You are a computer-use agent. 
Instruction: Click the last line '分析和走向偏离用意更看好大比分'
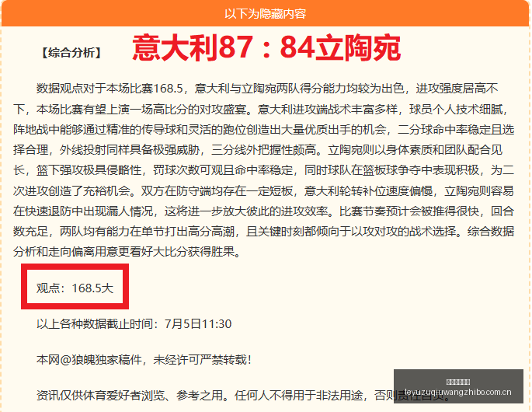pyautogui.click(x=127, y=252)
